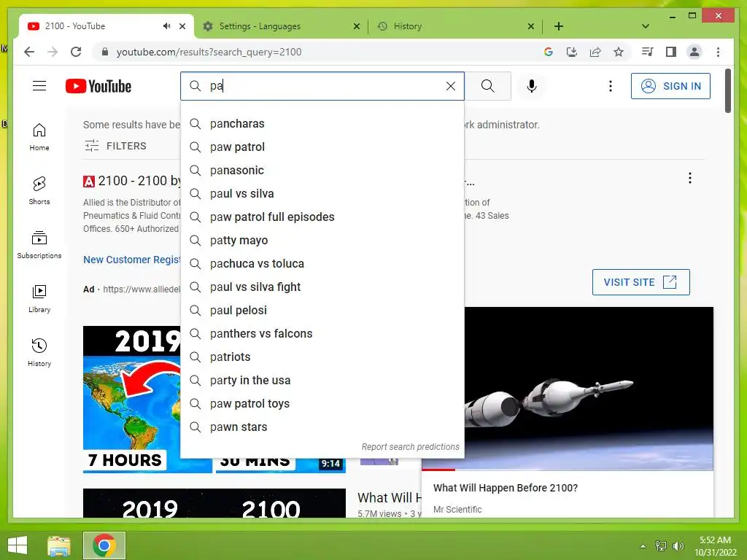Click the install/download icon in address bar
The image size is (747, 560).
pos(572,52)
